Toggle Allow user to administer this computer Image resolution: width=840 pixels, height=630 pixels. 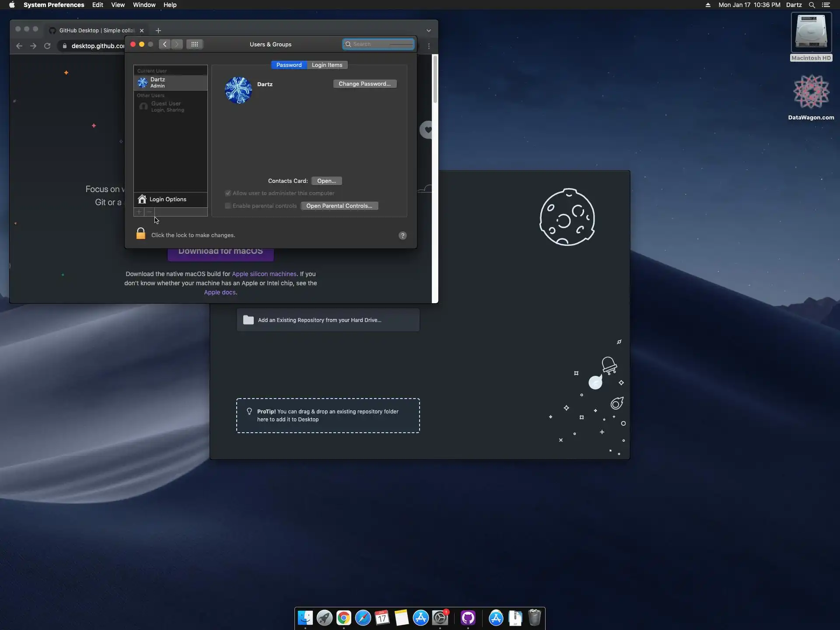tap(228, 193)
